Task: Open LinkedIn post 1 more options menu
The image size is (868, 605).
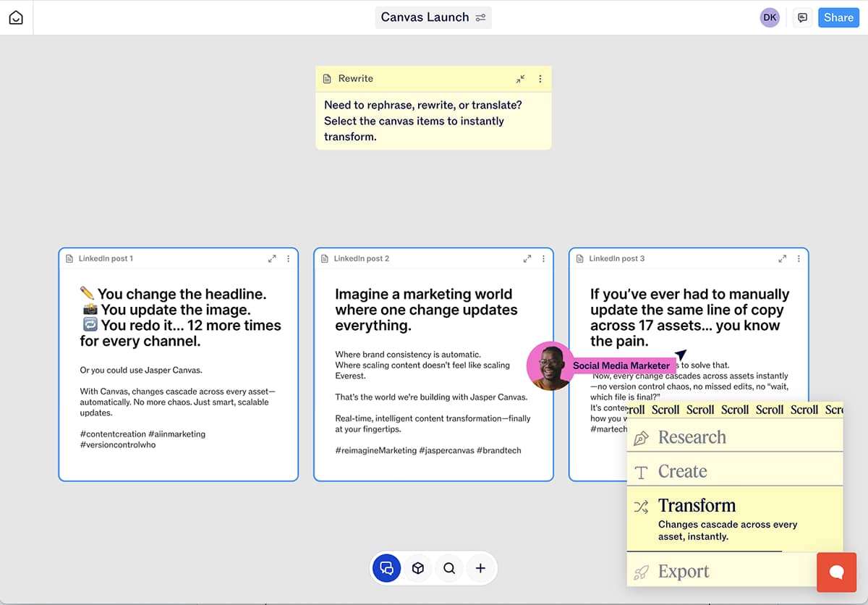Action: [289, 258]
